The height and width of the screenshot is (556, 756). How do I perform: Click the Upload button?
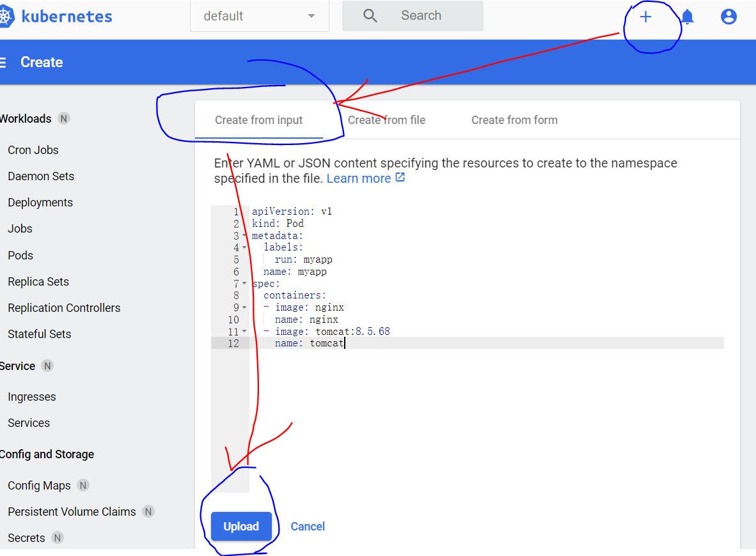tap(241, 526)
